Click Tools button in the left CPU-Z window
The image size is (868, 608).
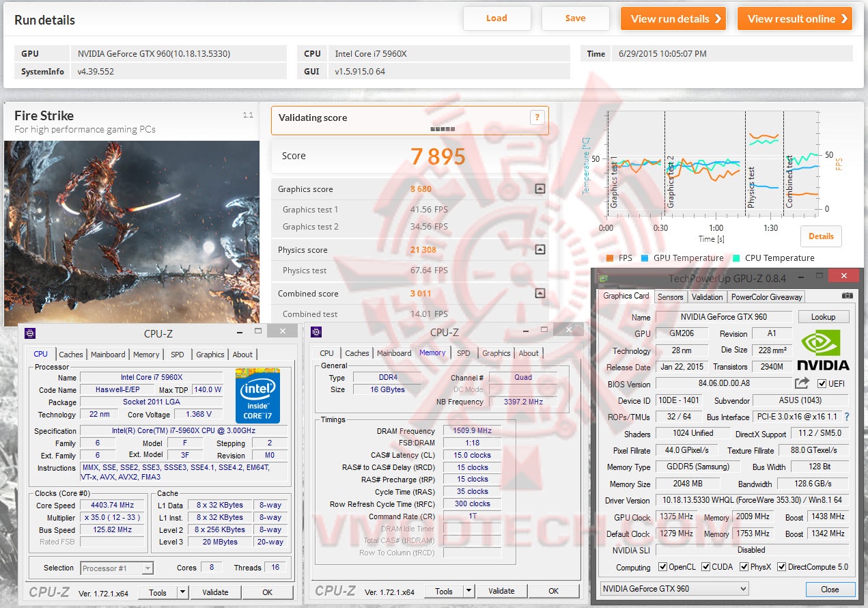click(x=158, y=592)
